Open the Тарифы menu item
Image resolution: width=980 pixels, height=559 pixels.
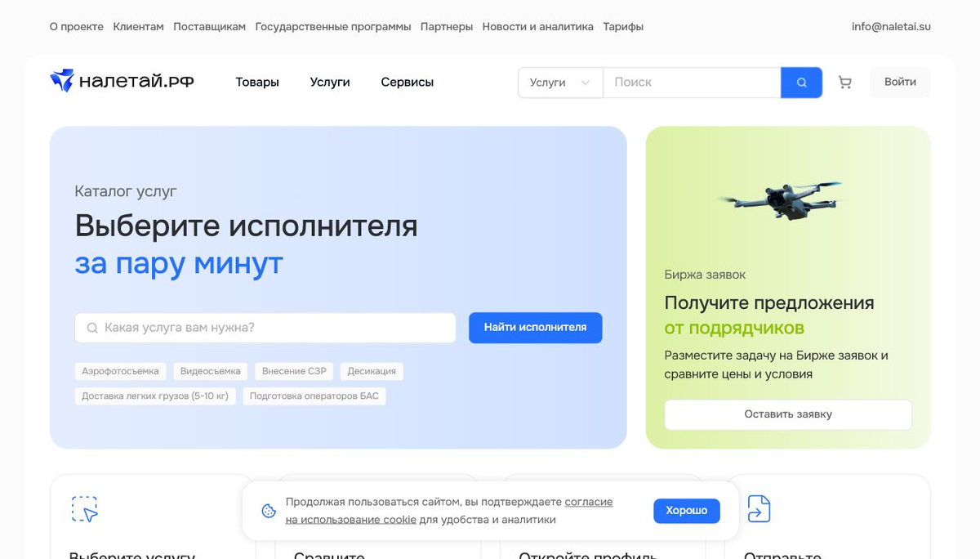click(x=623, y=26)
